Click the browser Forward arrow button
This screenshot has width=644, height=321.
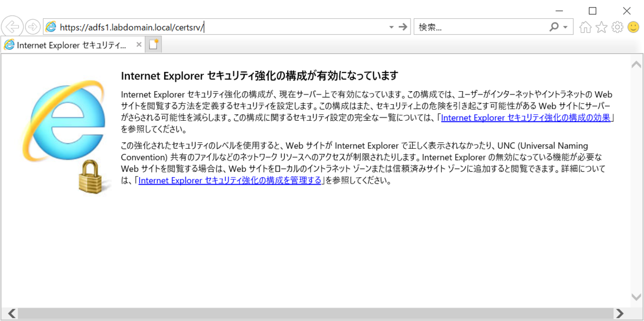33,26
